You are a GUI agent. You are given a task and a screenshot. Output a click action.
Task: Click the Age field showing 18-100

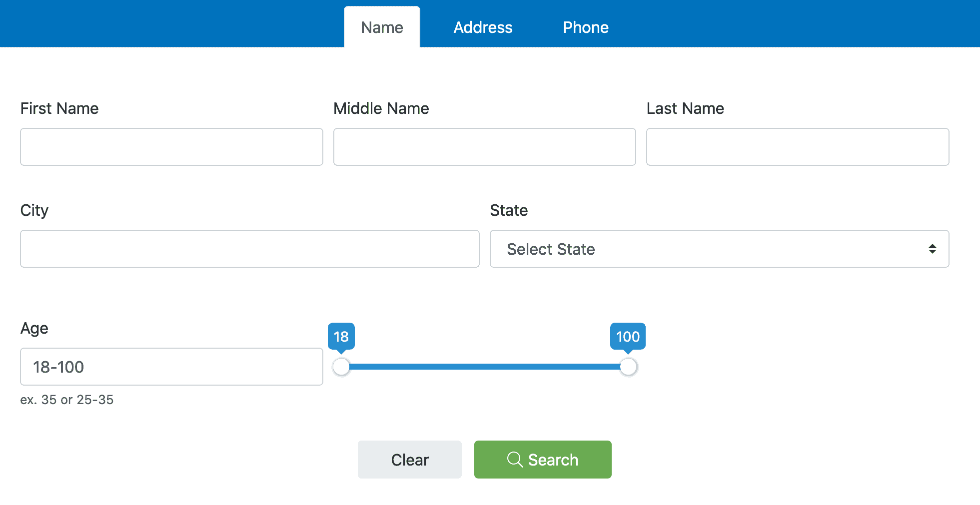tap(171, 367)
